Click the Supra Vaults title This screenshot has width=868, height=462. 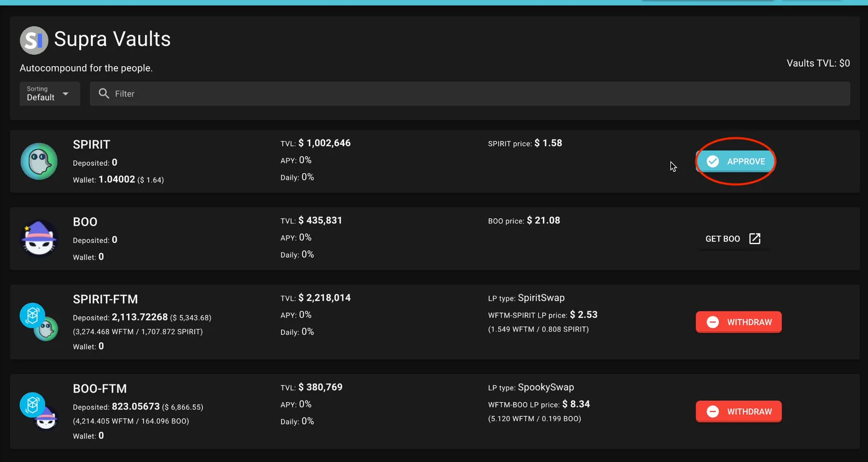click(112, 39)
